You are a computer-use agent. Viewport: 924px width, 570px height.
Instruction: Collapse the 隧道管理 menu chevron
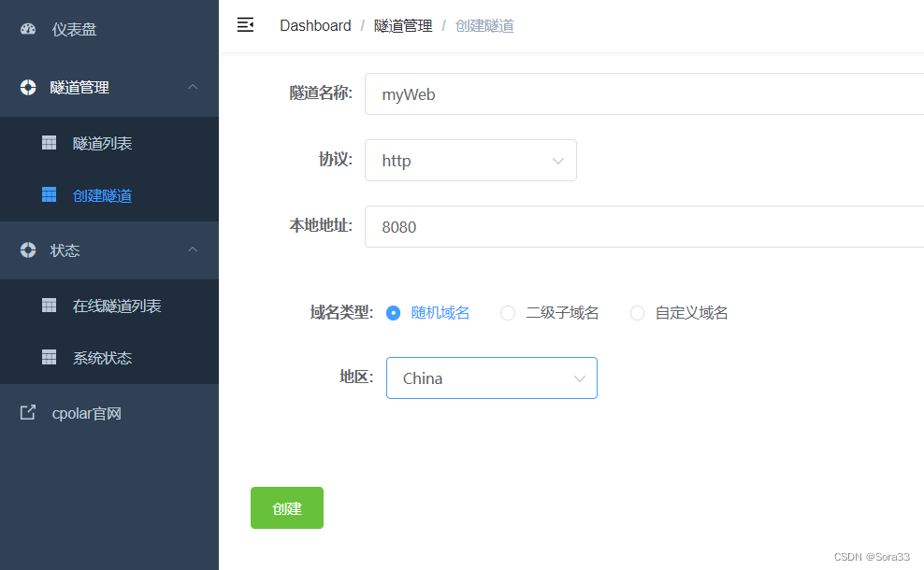coord(193,87)
